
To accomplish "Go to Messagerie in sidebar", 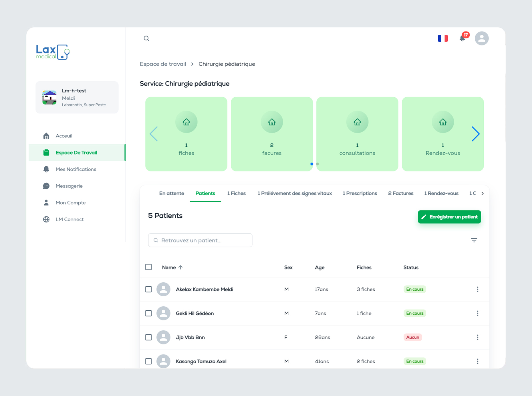I will pyautogui.click(x=69, y=186).
